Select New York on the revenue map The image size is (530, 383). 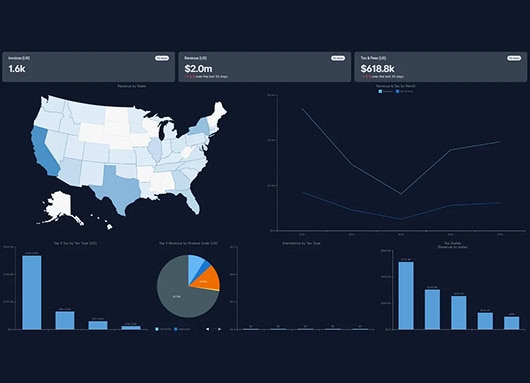tap(199, 127)
